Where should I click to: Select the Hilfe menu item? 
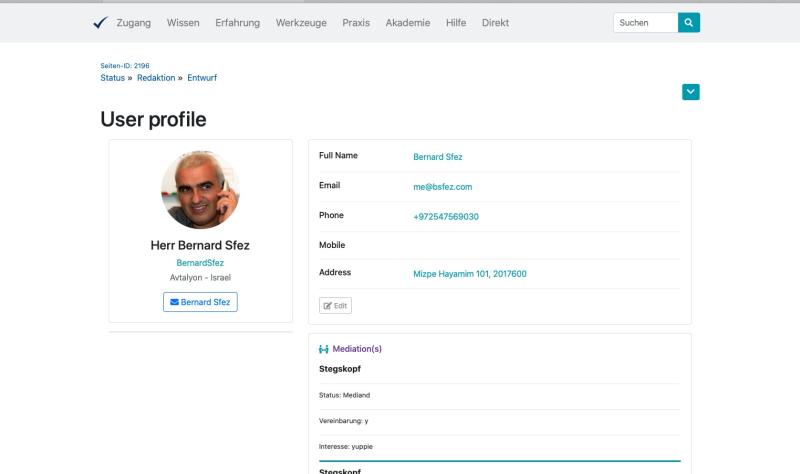(x=456, y=22)
